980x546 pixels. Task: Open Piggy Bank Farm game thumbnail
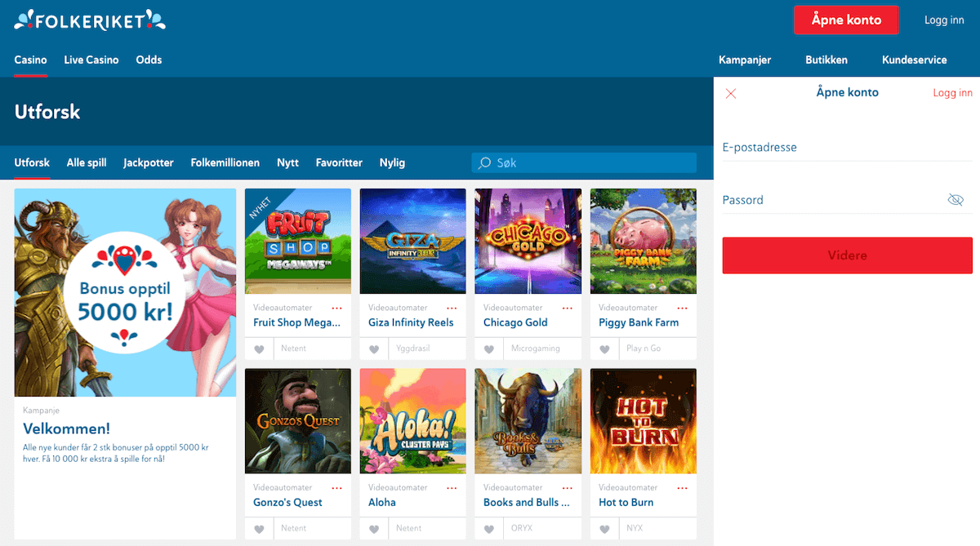pos(644,241)
